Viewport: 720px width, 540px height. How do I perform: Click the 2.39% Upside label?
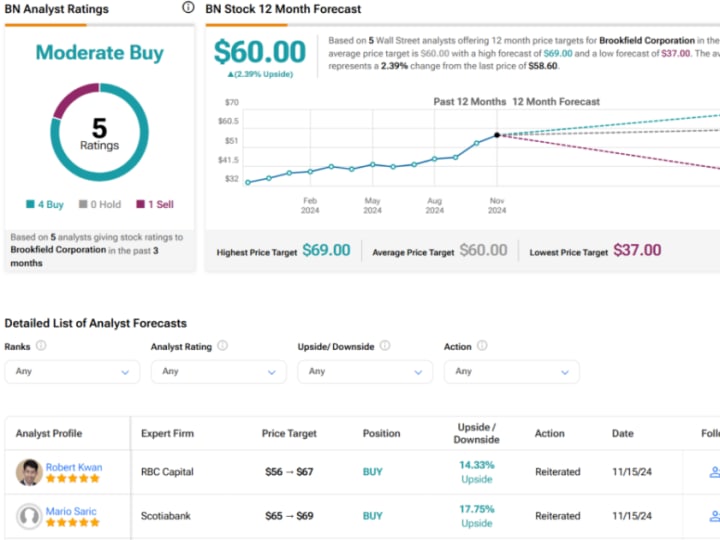(x=260, y=74)
